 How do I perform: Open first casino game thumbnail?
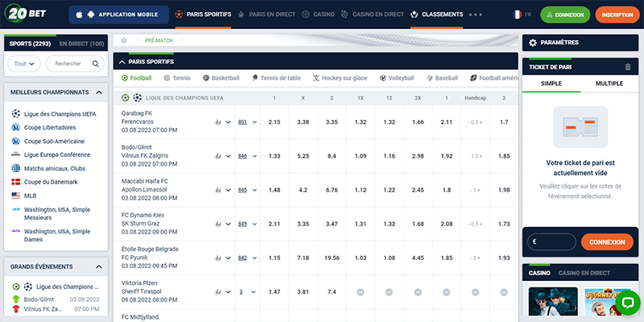553,301
